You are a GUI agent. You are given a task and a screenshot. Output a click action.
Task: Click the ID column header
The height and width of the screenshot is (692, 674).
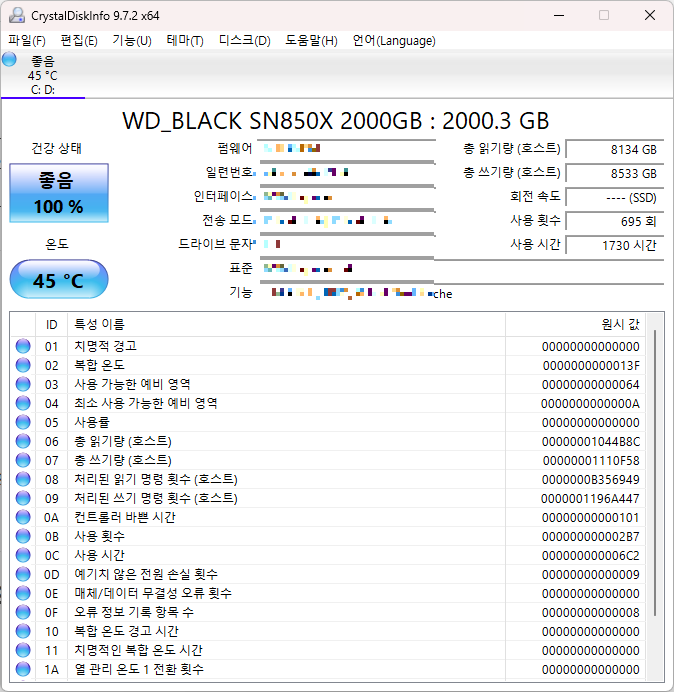coord(52,325)
